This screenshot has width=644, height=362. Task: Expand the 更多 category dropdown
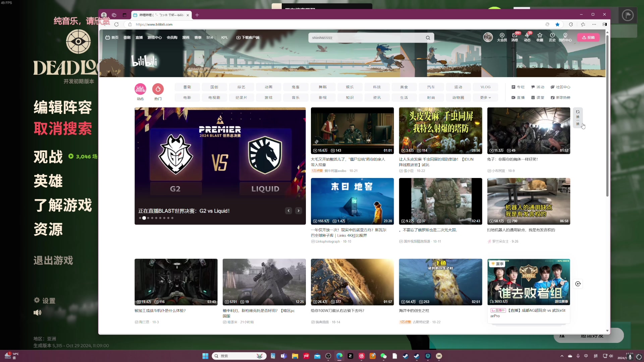point(485,98)
